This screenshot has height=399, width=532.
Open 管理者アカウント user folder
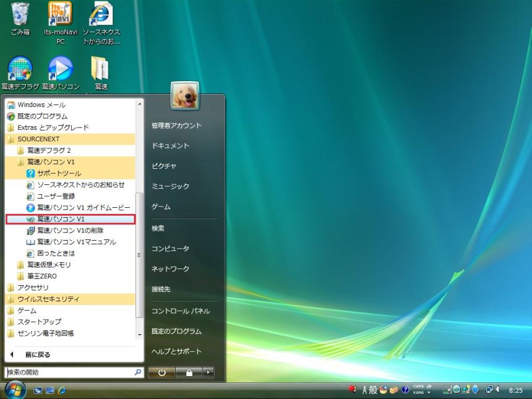click(x=177, y=126)
